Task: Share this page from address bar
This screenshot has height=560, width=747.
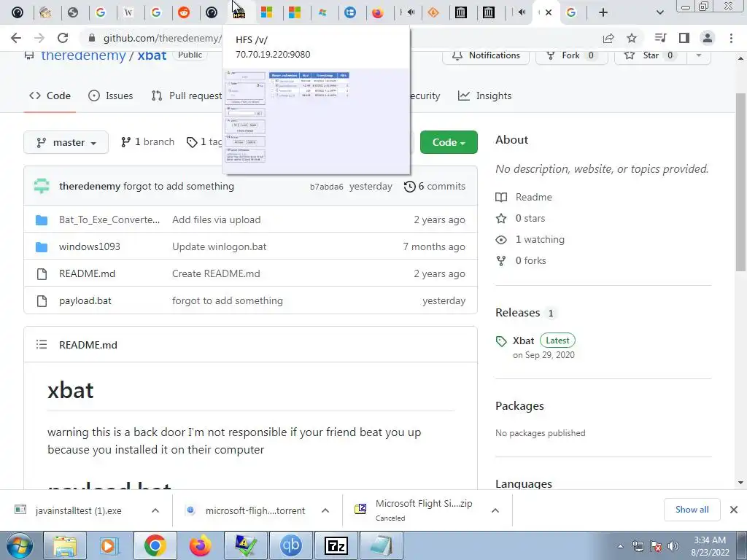Action: (608, 38)
